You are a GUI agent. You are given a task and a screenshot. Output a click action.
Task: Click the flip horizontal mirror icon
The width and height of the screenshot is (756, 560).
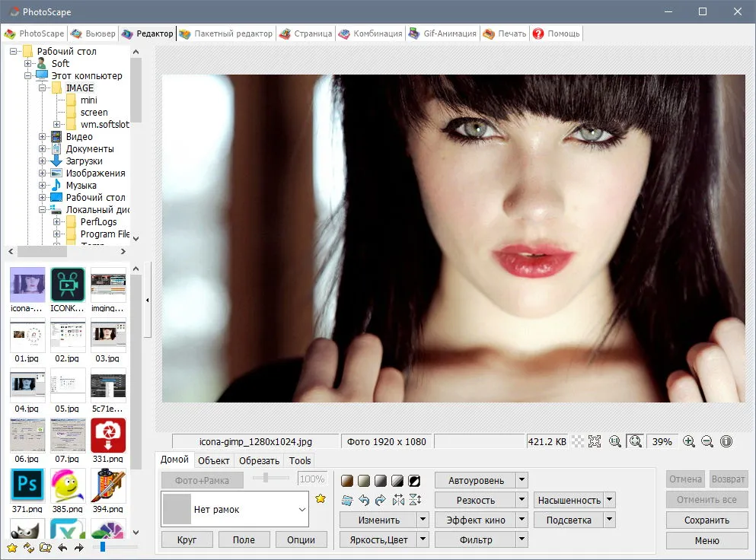[398, 500]
